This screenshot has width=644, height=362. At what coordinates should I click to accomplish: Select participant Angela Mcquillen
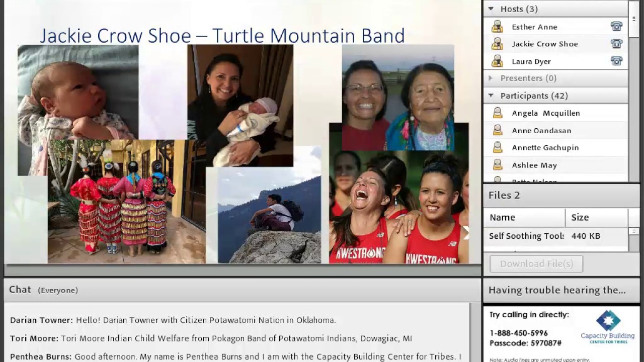[x=555, y=113]
